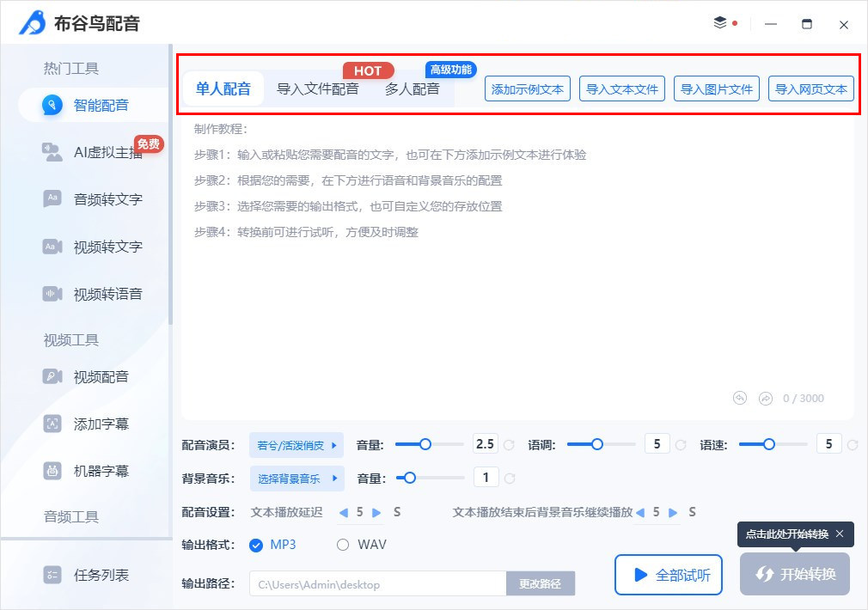Increase 文本播放延迟 value
Viewport: 868px width, 610px height.
(376, 513)
